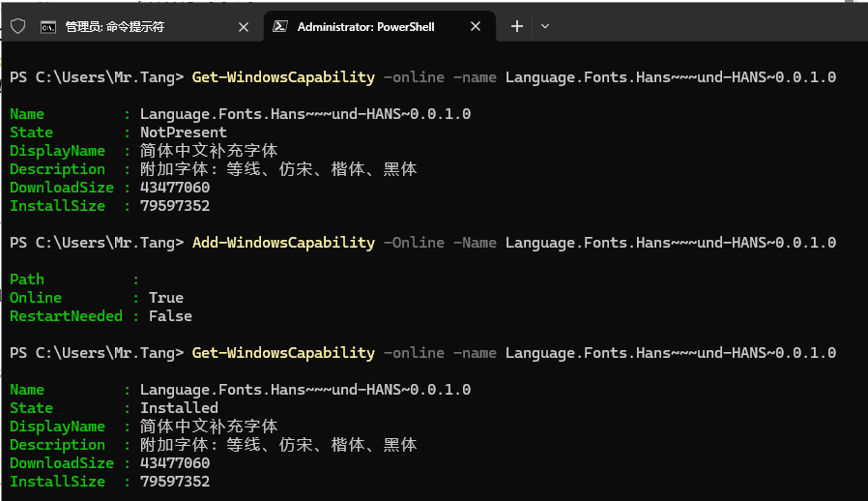Click the Installed state value
This screenshot has height=501, width=868.
[x=179, y=408]
